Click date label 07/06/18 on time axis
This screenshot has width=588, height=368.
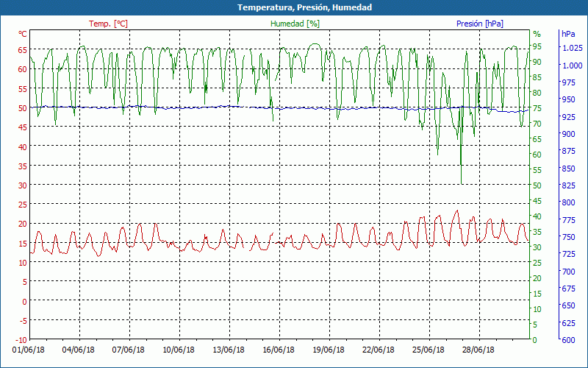tap(128, 350)
